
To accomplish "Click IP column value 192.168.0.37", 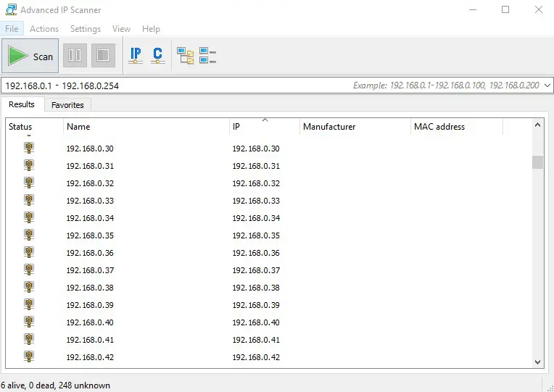I will point(256,270).
